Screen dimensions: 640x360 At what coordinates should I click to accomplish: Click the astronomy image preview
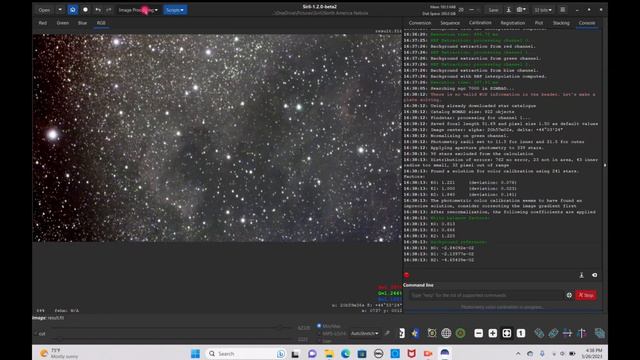[x=217, y=138]
